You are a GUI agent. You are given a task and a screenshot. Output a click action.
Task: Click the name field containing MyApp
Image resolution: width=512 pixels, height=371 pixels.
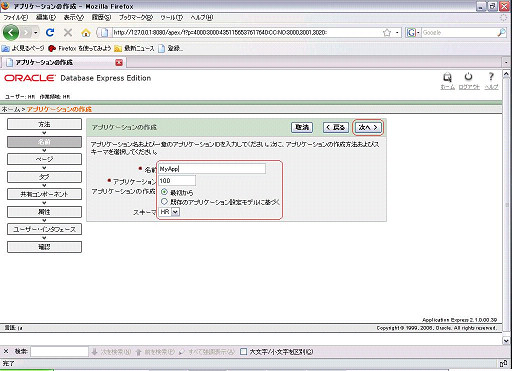pyautogui.click(x=212, y=169)
